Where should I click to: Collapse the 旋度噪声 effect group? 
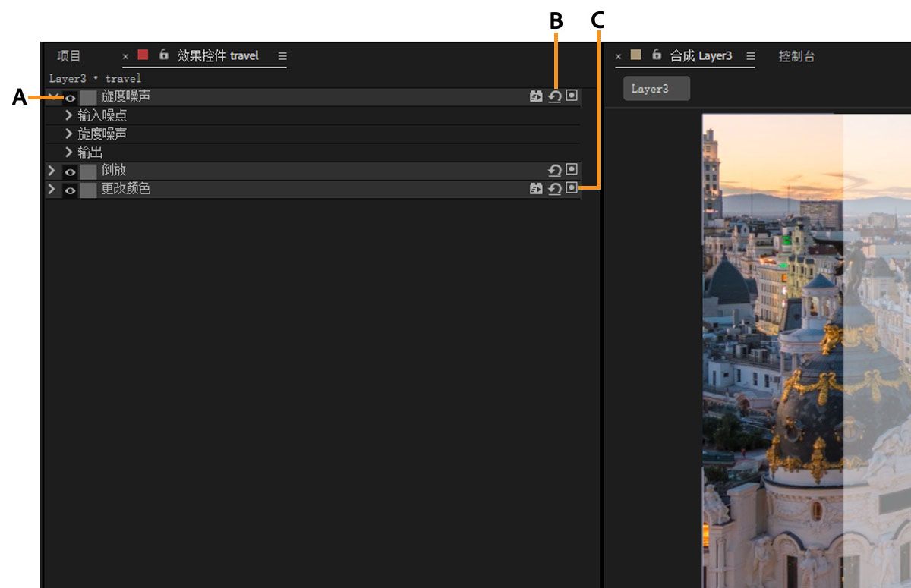tap(52, 97)
